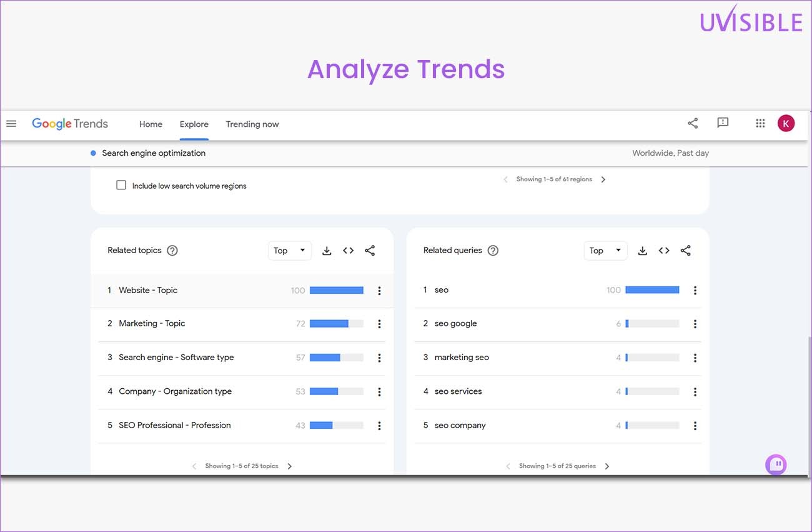Click the marketing seo query
The height and width of the screenshot is (532, 812).
point(462,358)
